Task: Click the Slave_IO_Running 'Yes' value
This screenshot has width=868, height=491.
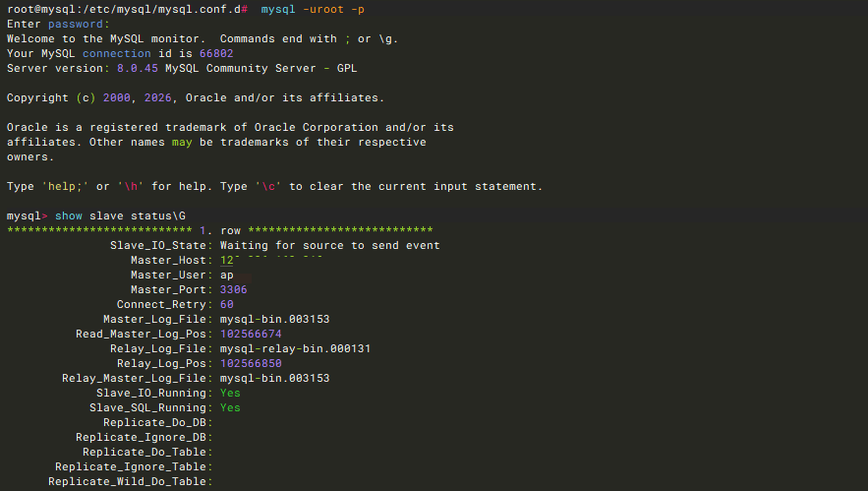Action: (230, 393)
